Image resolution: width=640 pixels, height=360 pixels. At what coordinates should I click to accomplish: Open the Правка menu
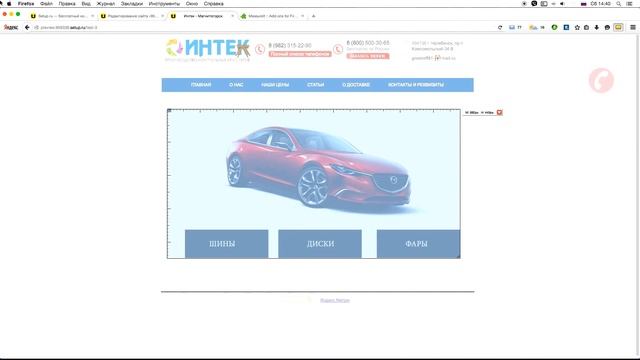coord(67,4)
